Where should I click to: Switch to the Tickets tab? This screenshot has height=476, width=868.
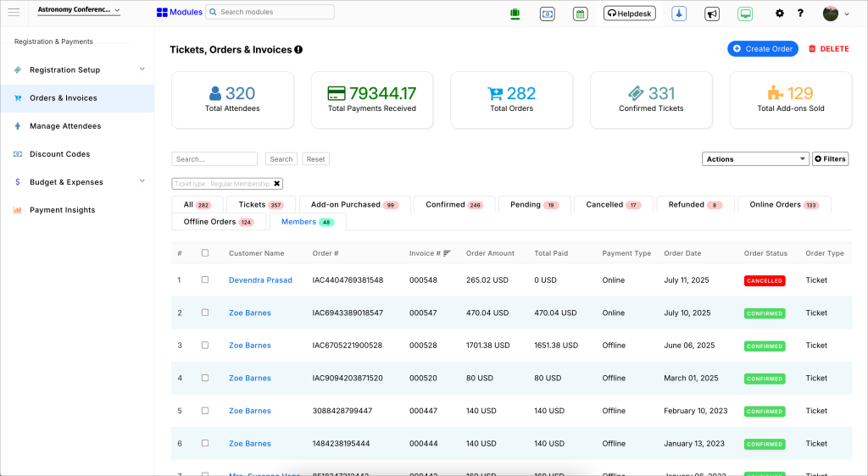(261, 205)
